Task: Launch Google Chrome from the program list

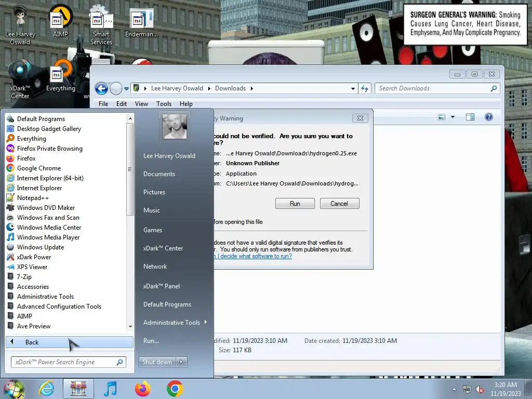Action: tap(38, 168)
